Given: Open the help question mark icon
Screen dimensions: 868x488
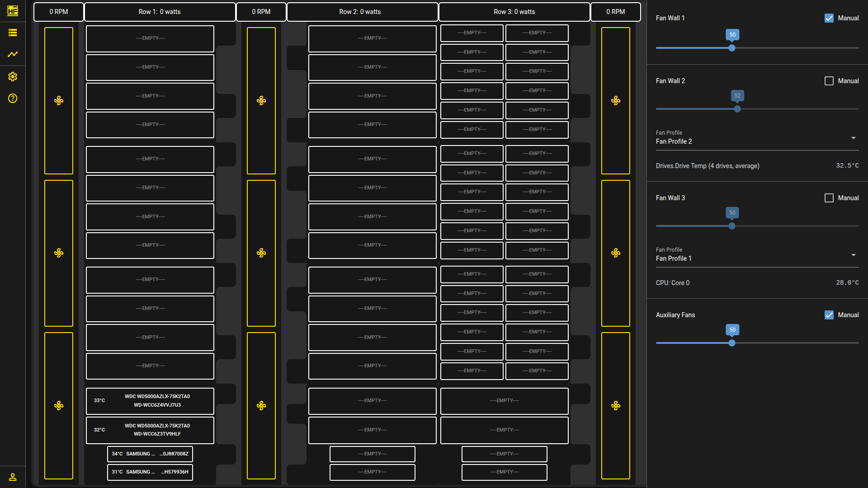Looking at the screenshot, I should coord(13,98).
